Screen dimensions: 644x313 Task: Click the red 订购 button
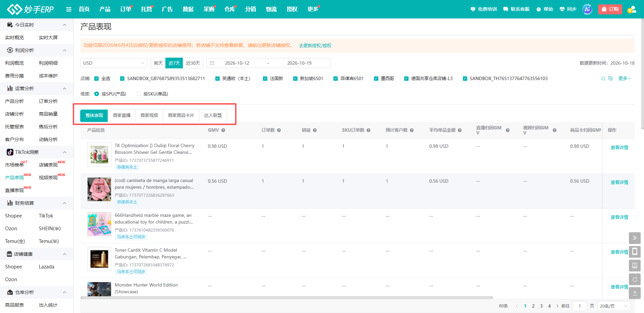pos(610,9)
